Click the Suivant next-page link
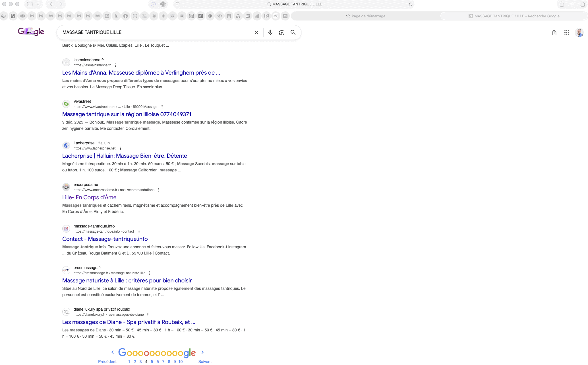Screen dimensions: 588x365 pos(205,362)
